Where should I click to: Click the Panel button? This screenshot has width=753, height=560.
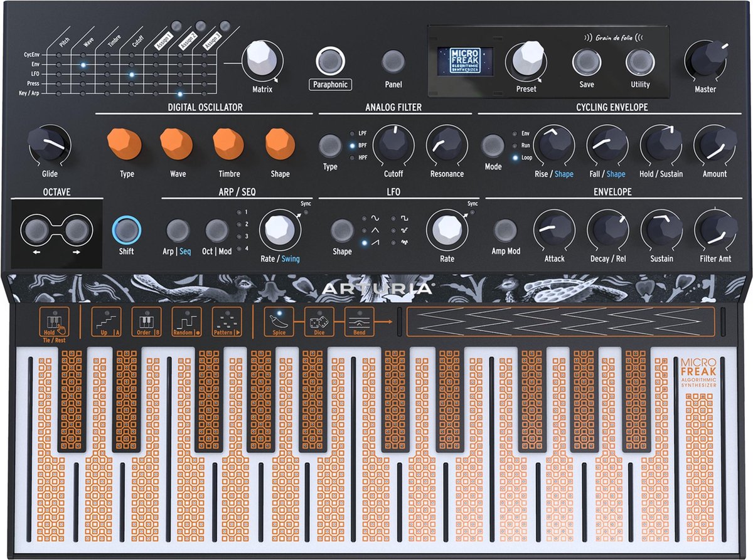pyautogui.click(x=393, y=61)
